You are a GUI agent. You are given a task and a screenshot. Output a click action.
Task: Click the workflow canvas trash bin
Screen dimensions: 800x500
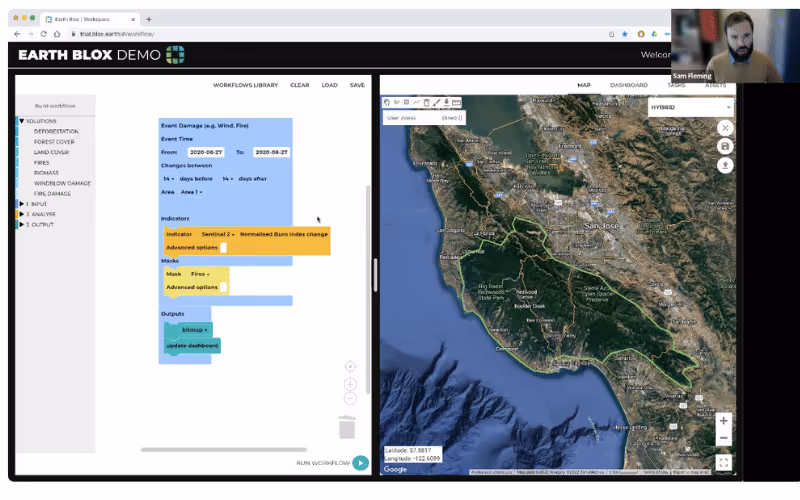pos(347,427)
